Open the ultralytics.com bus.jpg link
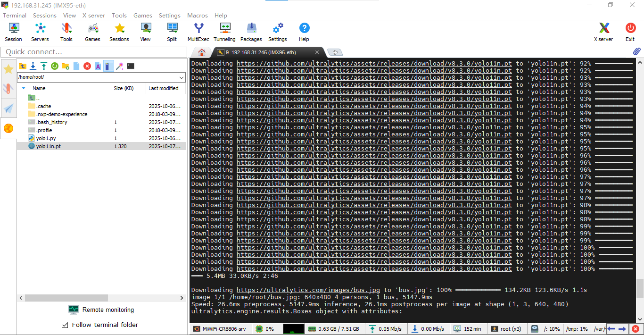The height and width of the screenshot is (335, 644). pos(308,290)
